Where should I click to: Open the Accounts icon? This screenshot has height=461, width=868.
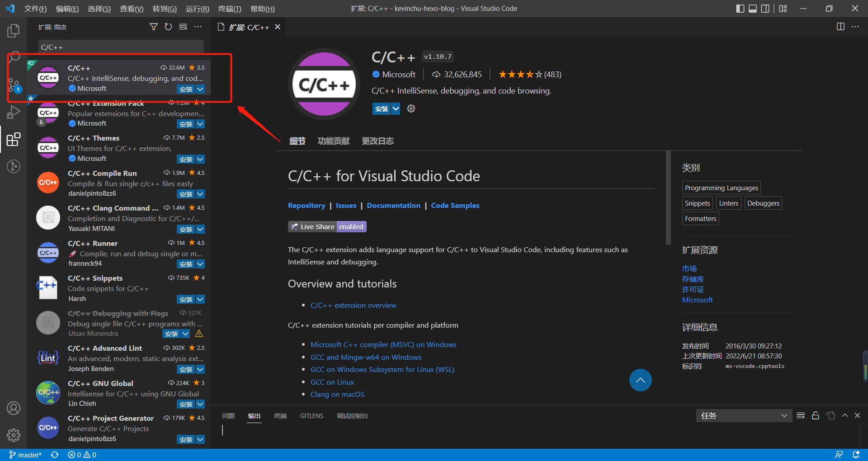[14, 408]
